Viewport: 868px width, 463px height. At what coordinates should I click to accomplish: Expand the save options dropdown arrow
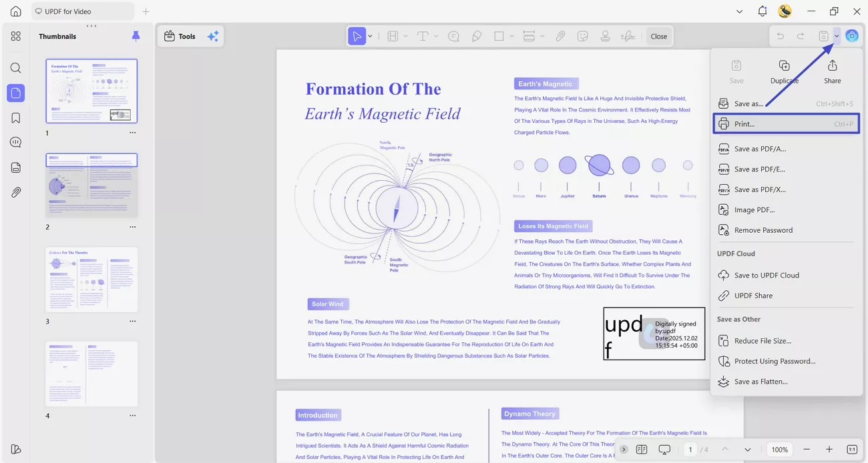click(x=837, y=36)
